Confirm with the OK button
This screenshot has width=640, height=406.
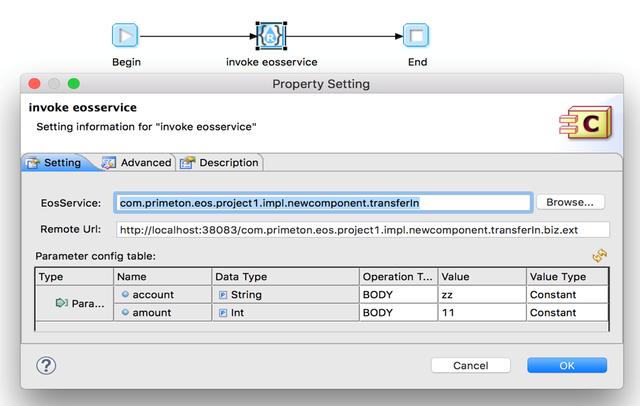tap(567, 365)
